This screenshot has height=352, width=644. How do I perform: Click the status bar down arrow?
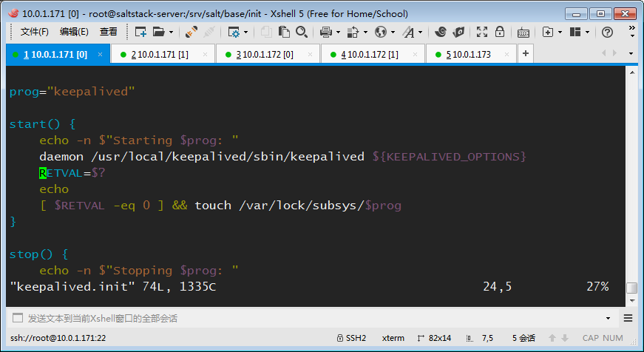(565, 338)
